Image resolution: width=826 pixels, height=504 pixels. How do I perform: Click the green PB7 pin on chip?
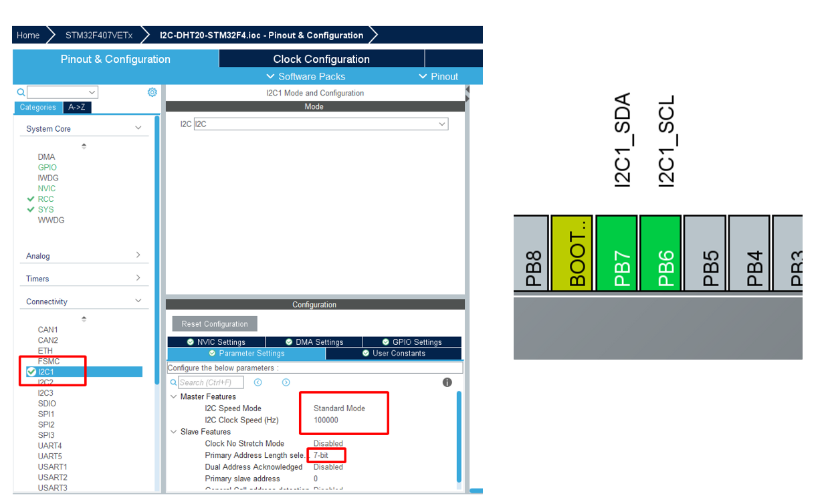tap(617, 253)
